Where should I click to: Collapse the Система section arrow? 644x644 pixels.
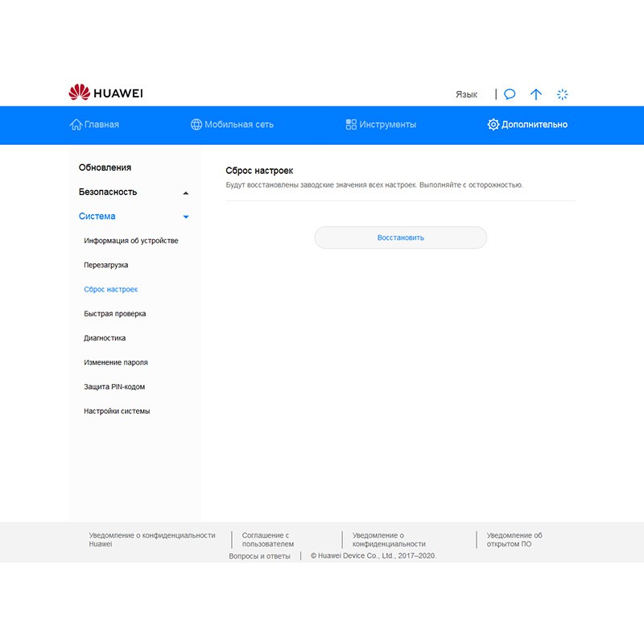coord(186,217)
